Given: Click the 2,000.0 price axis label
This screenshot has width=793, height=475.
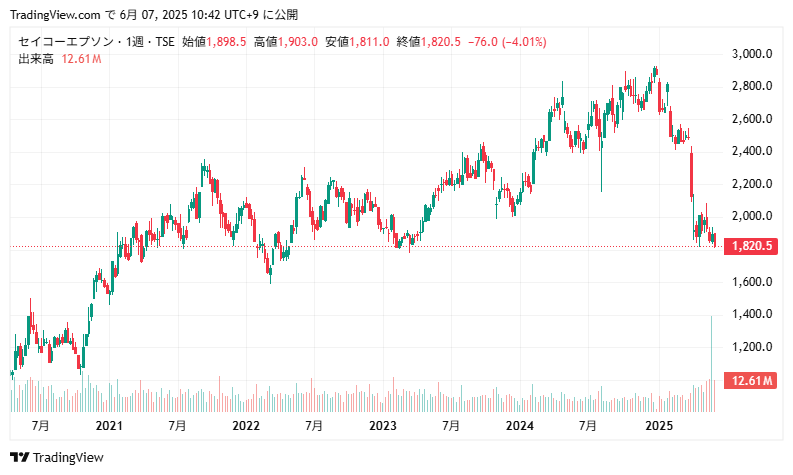Looking at the screenshot, I should [x=752, y=216].
